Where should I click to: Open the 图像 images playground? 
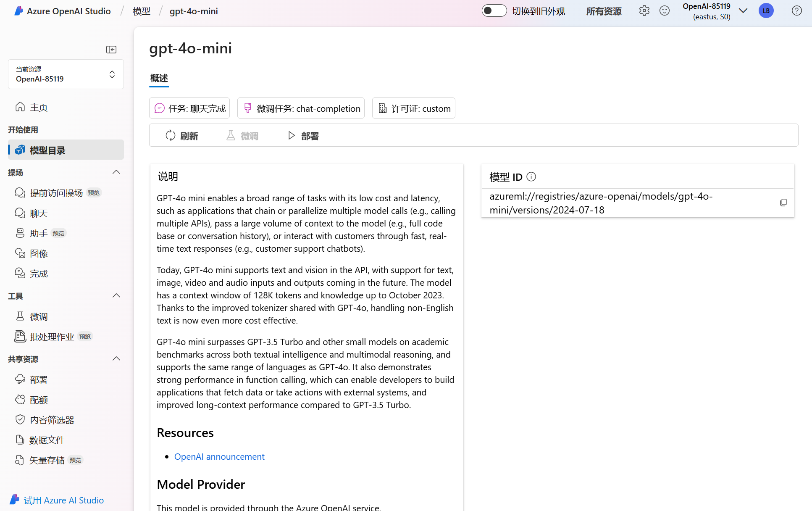(x=66, y=253)
